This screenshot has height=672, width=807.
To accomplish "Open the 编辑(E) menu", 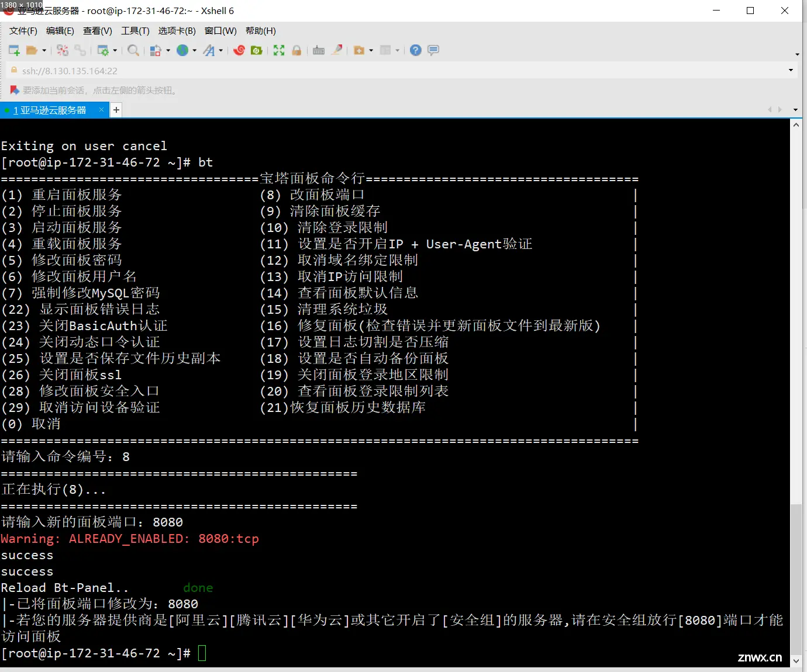I will coord(60,31).
